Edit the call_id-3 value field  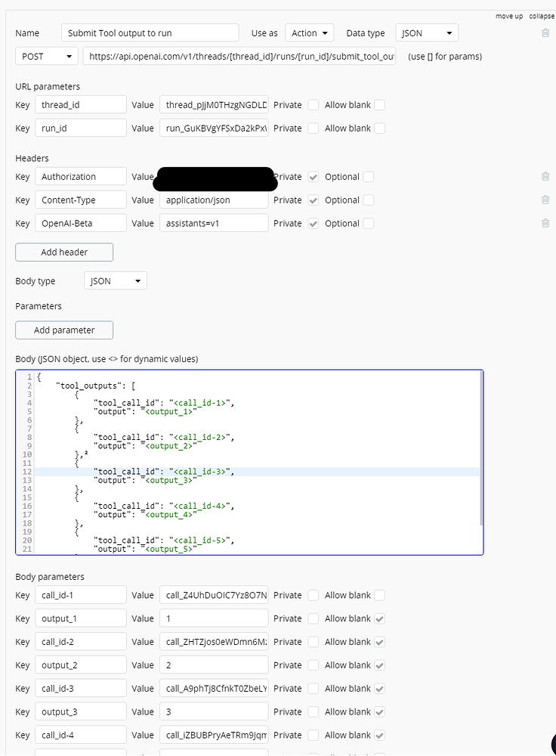[x=214, y=689]
